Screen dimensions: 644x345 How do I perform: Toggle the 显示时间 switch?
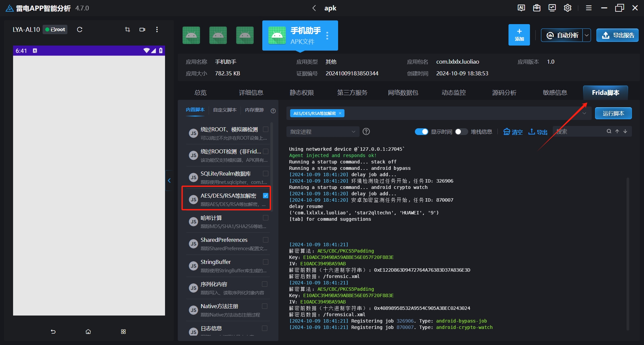pyautogui.click(x=422, y=132)
